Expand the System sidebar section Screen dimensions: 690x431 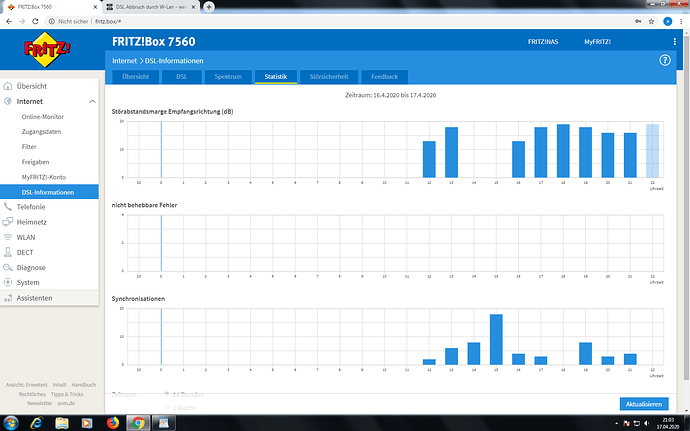[x=28, y=283]
